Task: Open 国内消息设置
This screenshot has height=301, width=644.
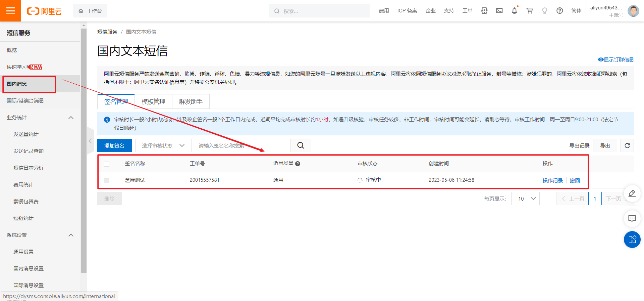Action: point(29,269)
